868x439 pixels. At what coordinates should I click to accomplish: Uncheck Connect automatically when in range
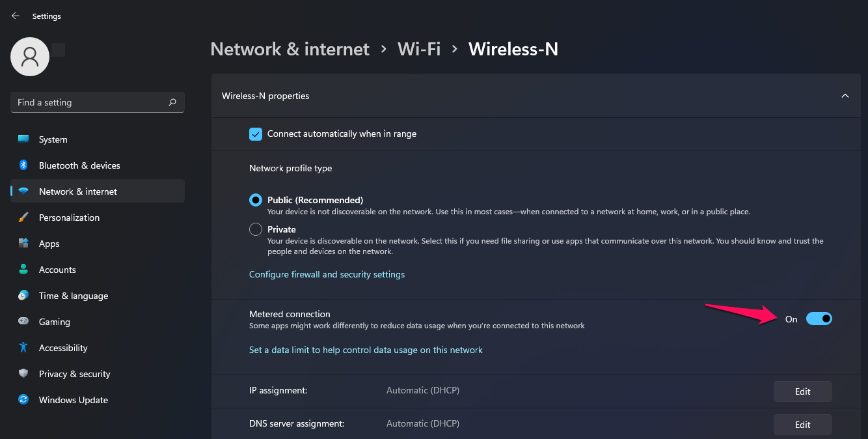coord(255,134)
